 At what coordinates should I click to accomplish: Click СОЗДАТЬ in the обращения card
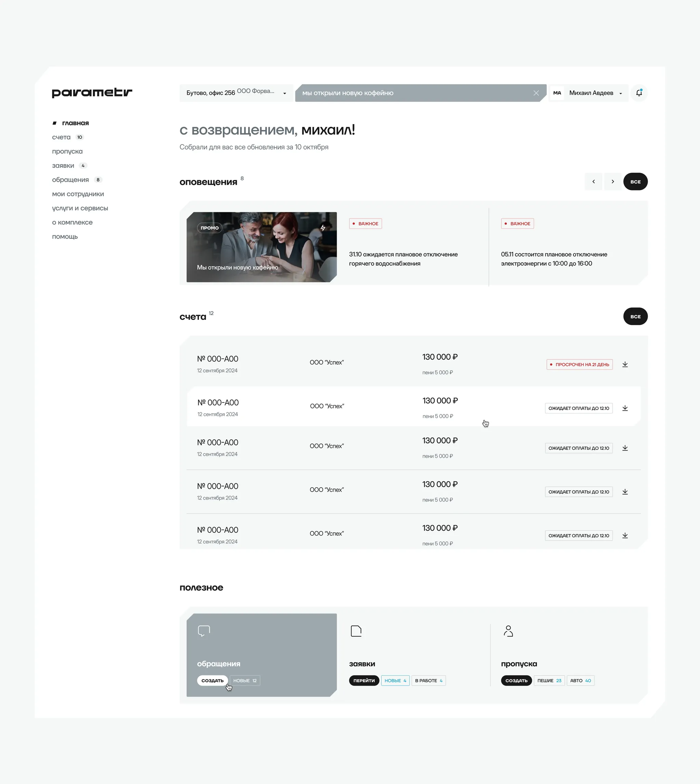(x=212, y=680)
